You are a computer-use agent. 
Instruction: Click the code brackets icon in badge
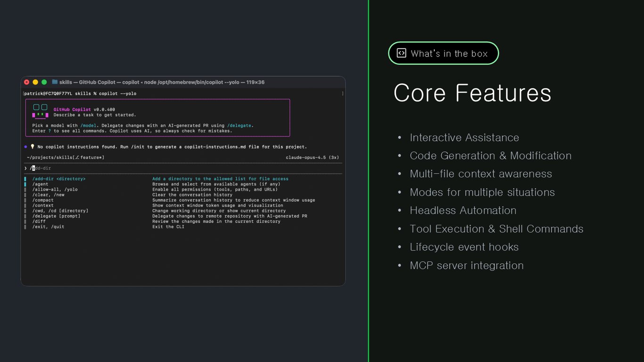401,53
